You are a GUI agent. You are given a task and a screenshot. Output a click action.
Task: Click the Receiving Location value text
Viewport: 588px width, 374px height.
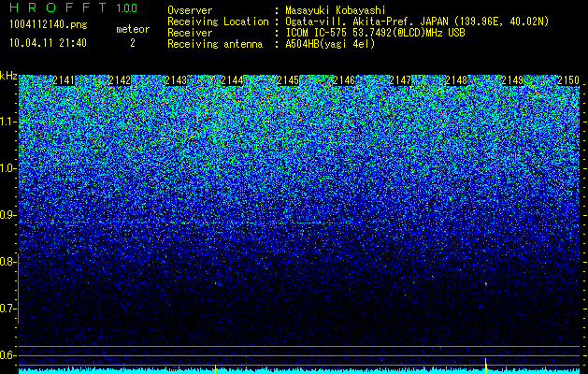[417, 22]
